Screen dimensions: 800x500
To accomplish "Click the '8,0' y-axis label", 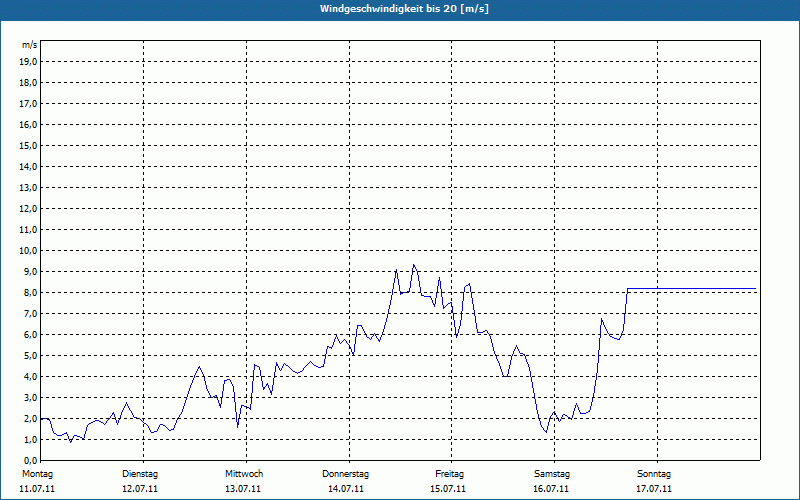I will tap(30, 292).
